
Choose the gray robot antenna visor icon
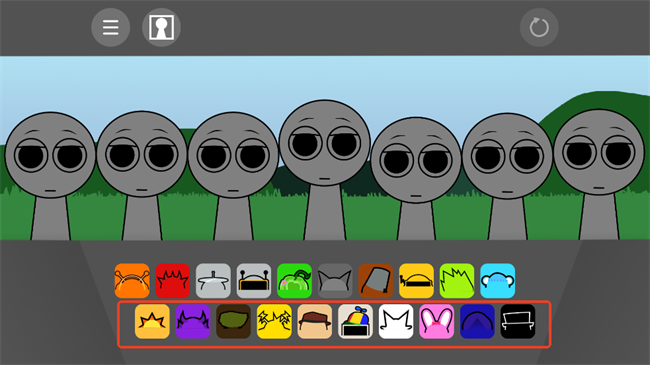click(254, 281)
